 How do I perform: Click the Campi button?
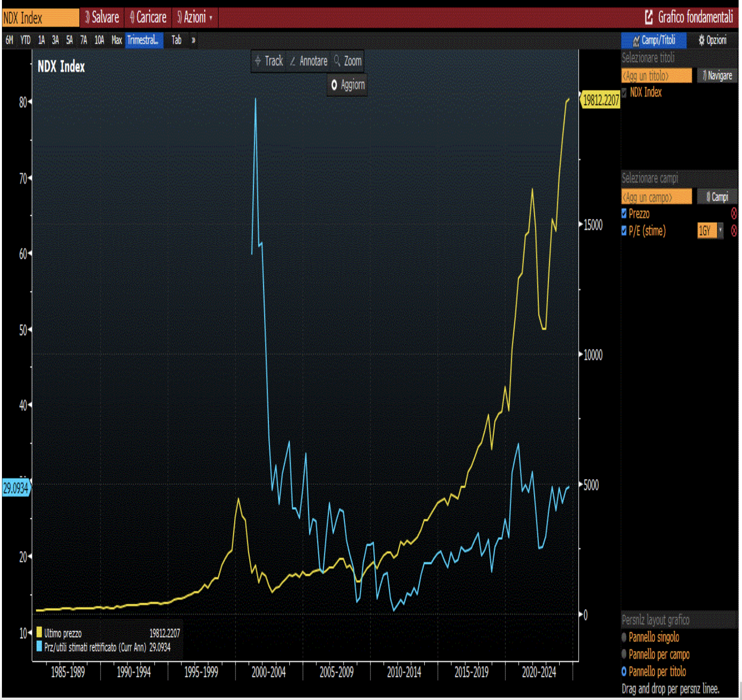click(717, 197)
